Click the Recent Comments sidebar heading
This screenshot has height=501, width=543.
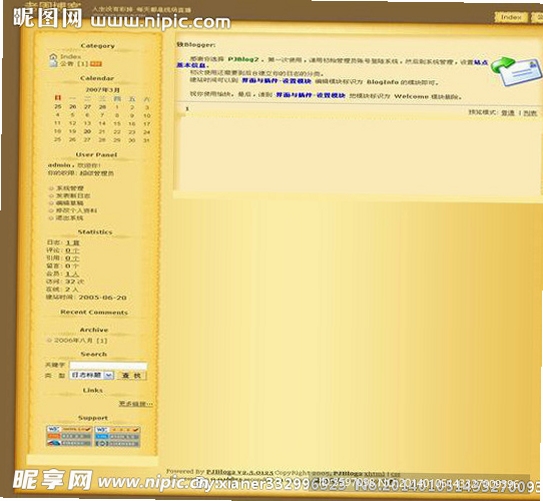click(94, 312)
